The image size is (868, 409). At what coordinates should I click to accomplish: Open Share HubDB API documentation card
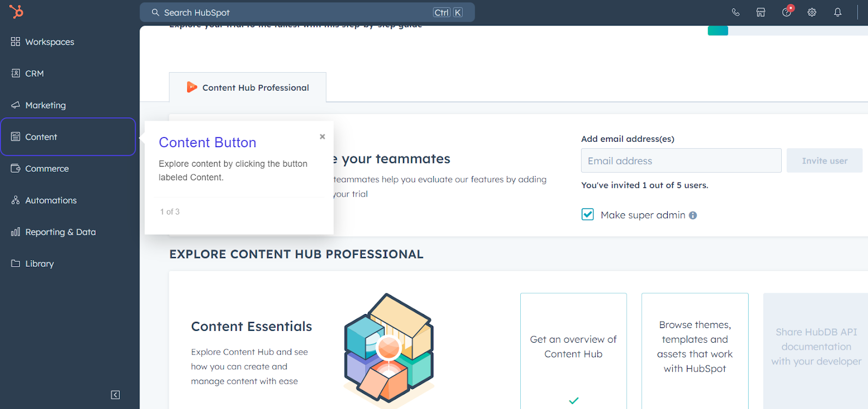click(x=816, y=351)
